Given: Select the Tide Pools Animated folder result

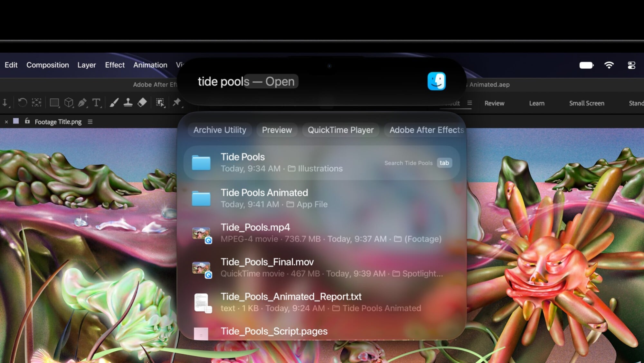Looking at the screenshot, I should click(x=321, y=198).
